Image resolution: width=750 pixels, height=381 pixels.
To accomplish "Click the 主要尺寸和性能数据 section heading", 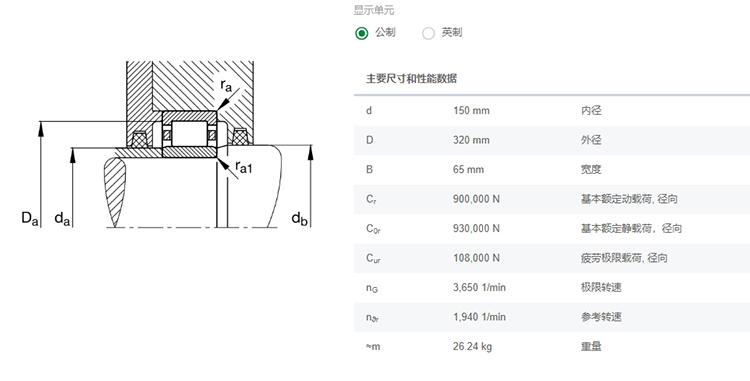I will [411, 78].
